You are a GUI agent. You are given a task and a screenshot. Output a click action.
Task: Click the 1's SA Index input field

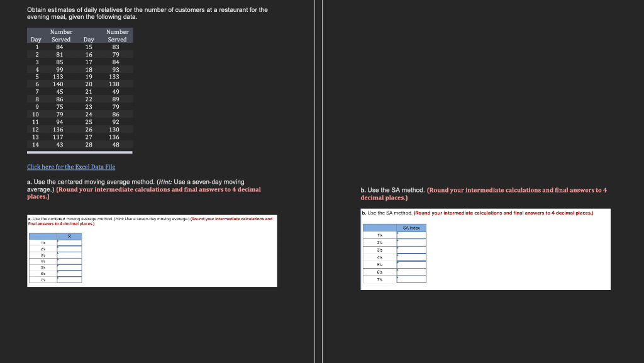click(x=411, y=235)
